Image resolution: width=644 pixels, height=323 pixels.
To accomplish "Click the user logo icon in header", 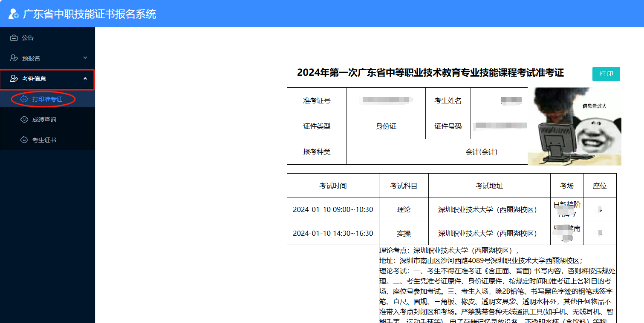I will point(14,14).
